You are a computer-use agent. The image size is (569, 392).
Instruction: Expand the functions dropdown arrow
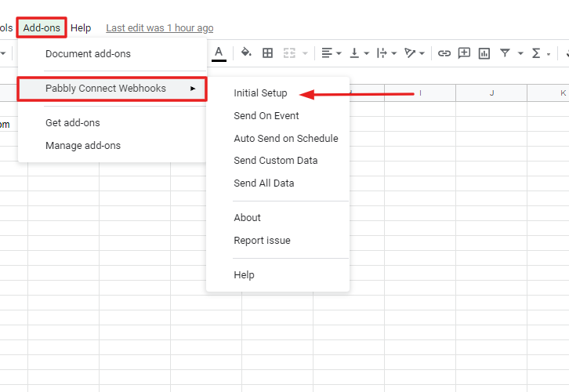pyautogui.click(x=549, y=54)
